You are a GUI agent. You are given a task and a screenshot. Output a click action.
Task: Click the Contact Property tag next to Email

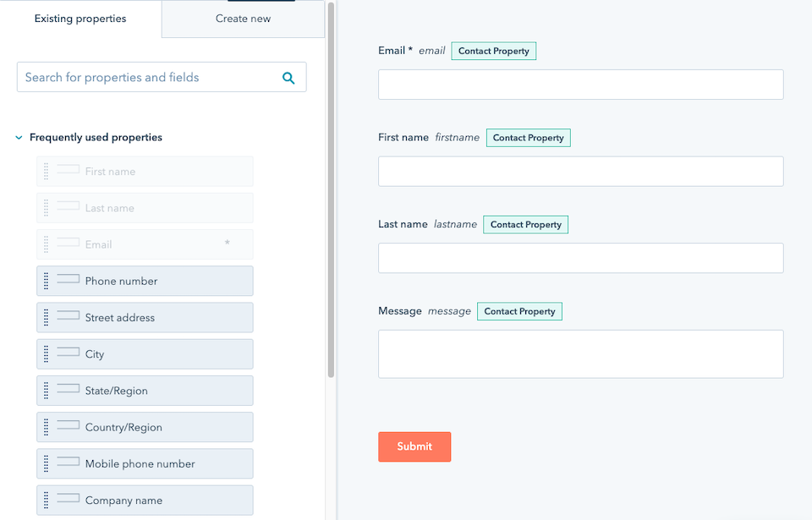tap(493, 51)
